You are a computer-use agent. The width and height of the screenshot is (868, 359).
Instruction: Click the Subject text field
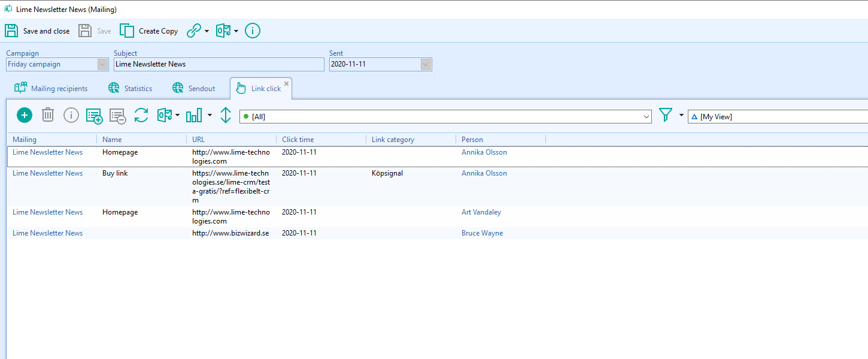[218, 64]
